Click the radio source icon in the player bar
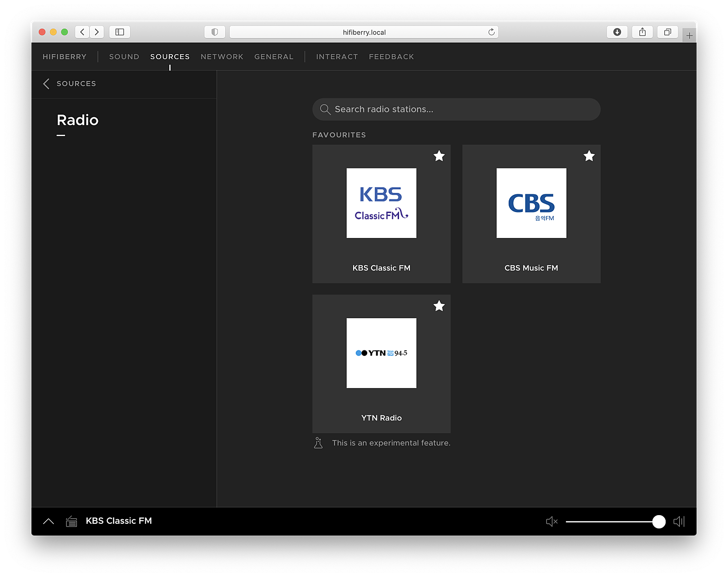This screenshot has width=728, height=577. (71, 521)
